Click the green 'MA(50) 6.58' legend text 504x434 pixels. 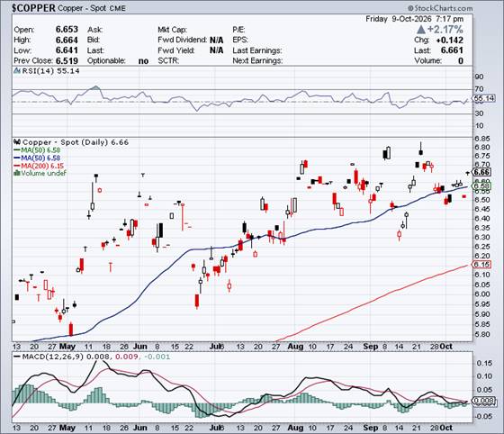point(40,150)
